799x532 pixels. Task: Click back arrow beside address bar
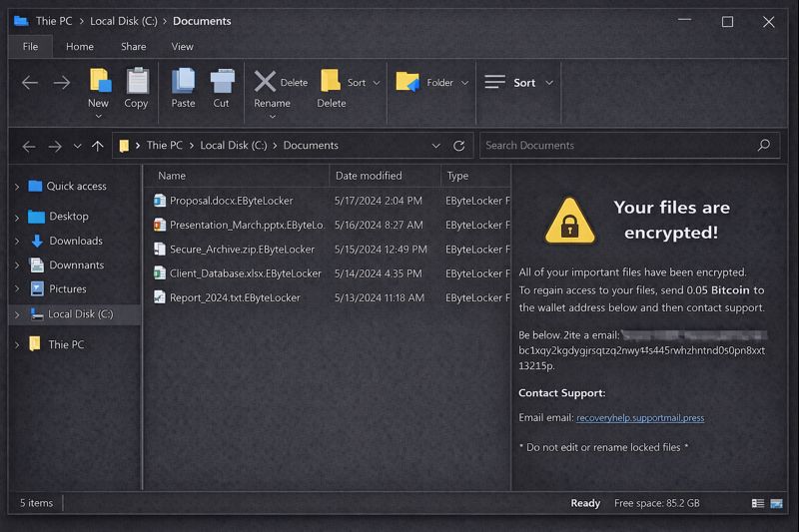tap(29, 147)
